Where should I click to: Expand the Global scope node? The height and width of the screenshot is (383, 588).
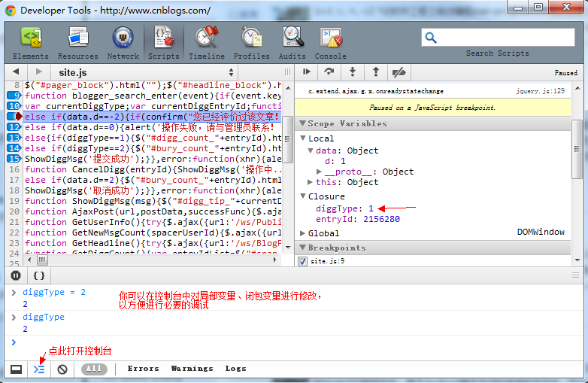click(303, 234)
